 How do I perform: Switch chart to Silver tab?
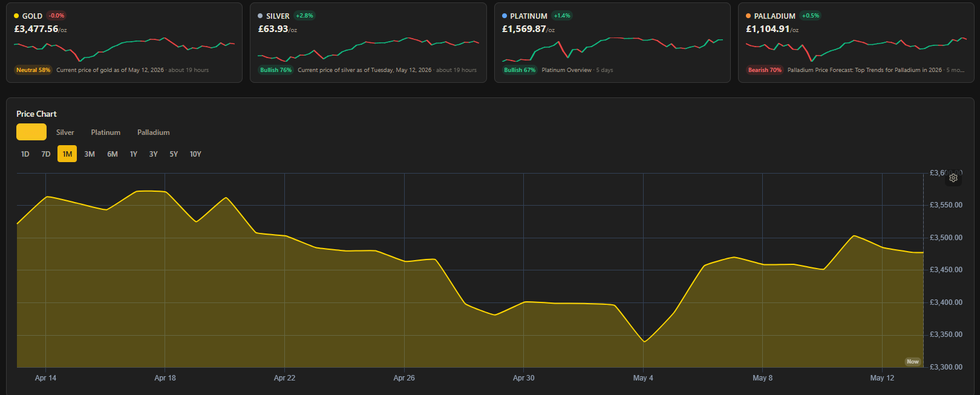pyautogui.click(x=65, y=132)
